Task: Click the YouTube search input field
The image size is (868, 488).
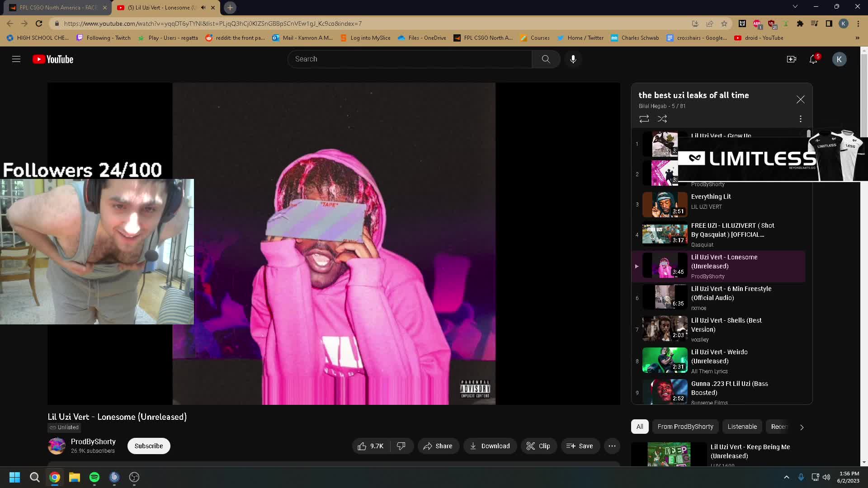Action: (x=410, y=59)
